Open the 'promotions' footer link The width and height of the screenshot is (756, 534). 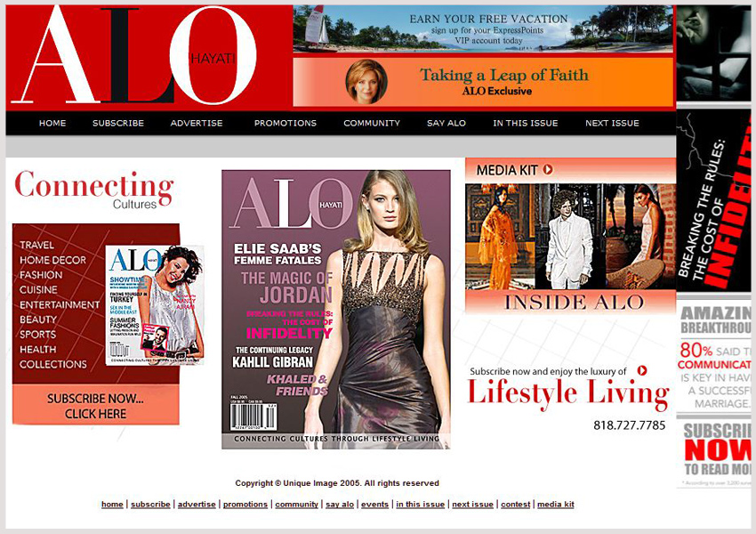point(245,504)
